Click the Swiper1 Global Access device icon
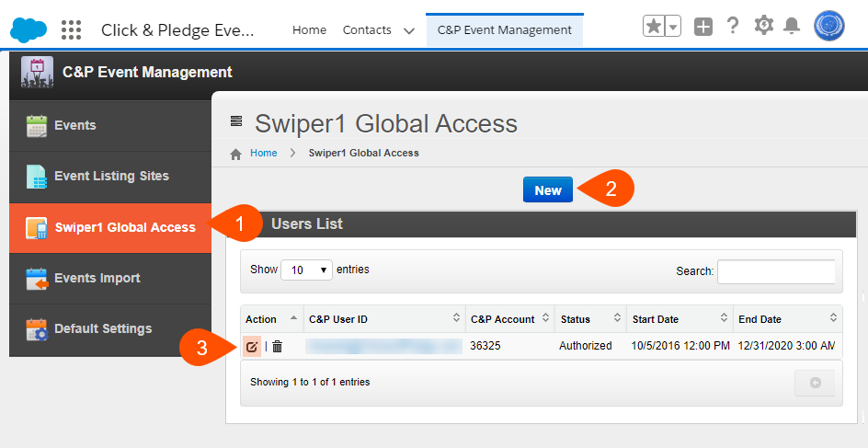The image size is (868, 448). coord(37,227)
